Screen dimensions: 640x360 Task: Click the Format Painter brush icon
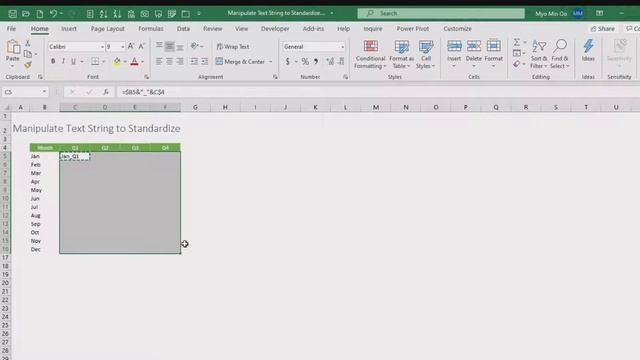[28, 65]
